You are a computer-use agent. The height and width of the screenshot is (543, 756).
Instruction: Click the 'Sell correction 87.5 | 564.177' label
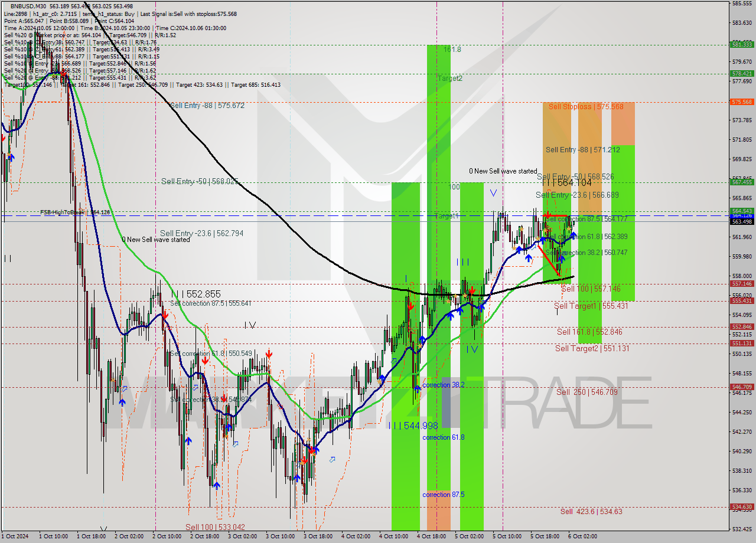[x=586, y=218]
